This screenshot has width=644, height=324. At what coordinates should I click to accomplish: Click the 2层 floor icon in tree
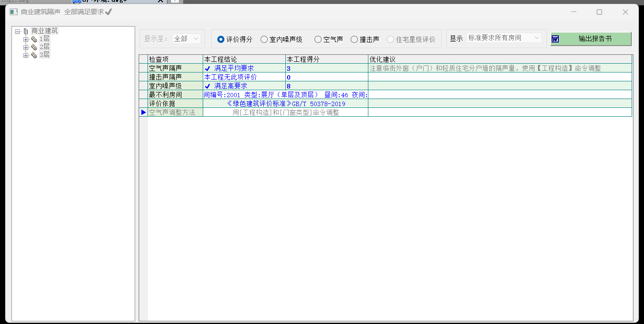pos(34,47)
